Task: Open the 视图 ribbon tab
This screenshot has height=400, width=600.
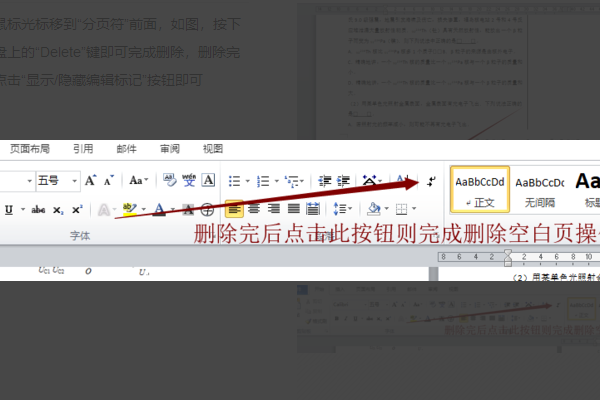Action: [x=213, y=149]
